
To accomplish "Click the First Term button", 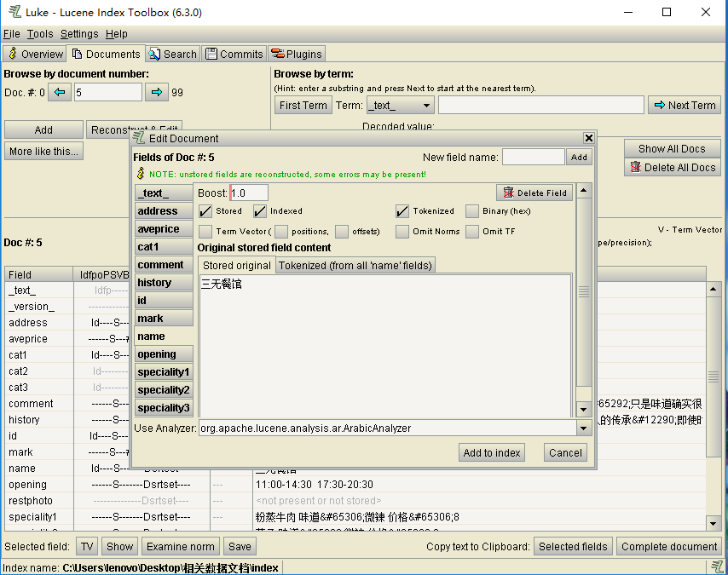I will [303, 106].
